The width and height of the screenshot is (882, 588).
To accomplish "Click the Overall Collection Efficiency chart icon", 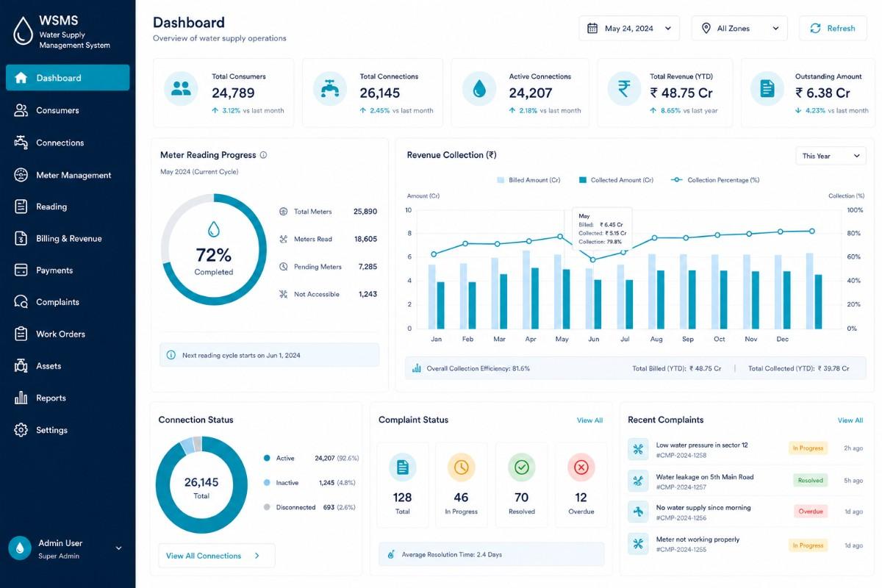I will point(417,368).
